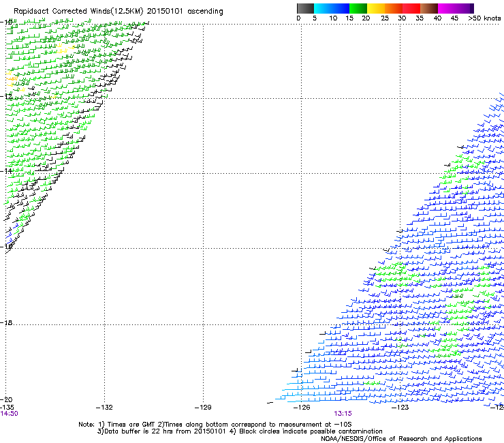Click the dark purple >50 knots swatch
Viewport: 504px width, 443px height.
(x=472, y=8)
